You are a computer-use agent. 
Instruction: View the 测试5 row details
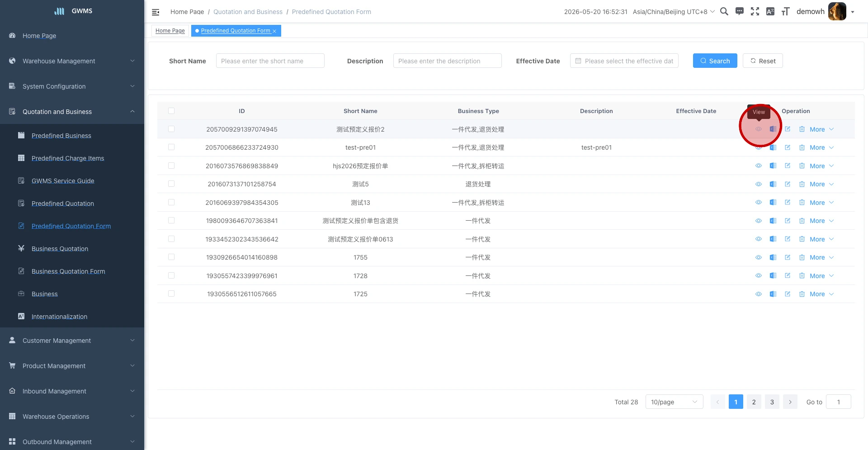(759, 184)
